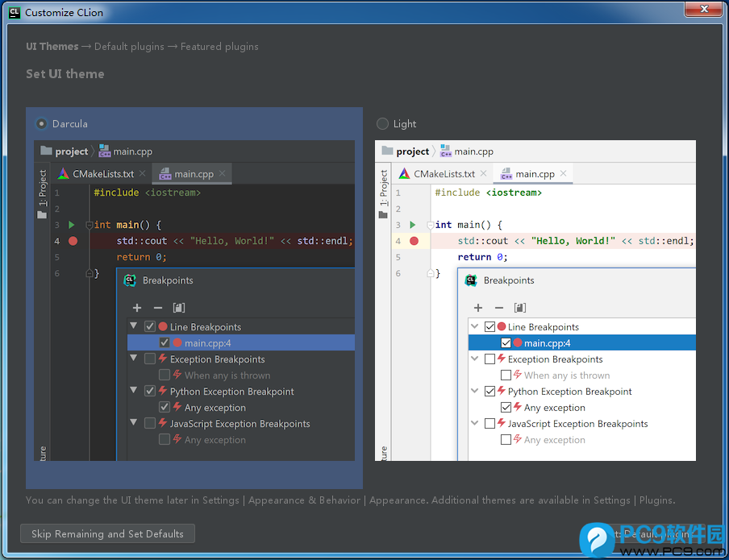
Task: Click the group breakpoints icon in Darcula preview
Action: (179, 308)
